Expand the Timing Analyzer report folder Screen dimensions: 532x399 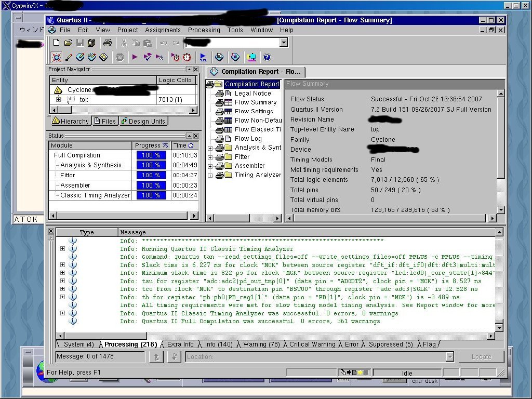point(210,176)
